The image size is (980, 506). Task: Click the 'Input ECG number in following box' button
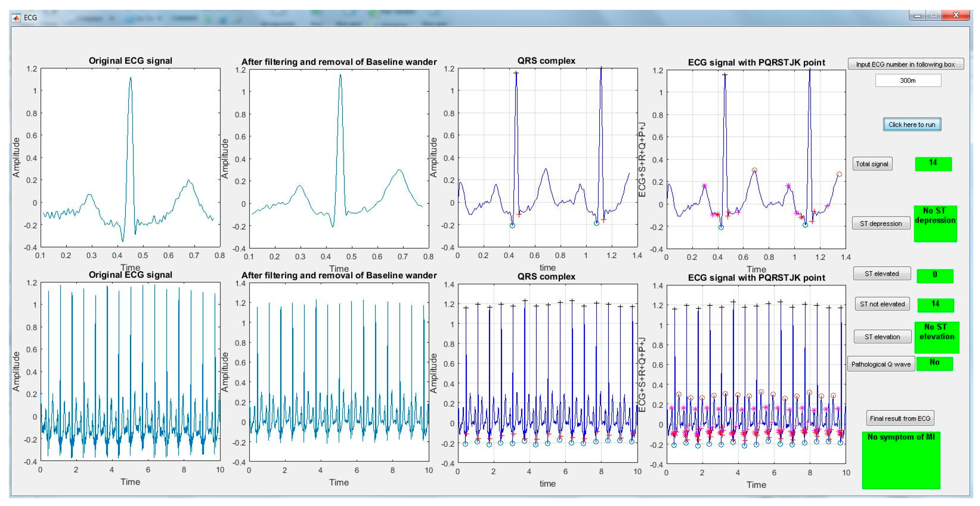[905, 64]
